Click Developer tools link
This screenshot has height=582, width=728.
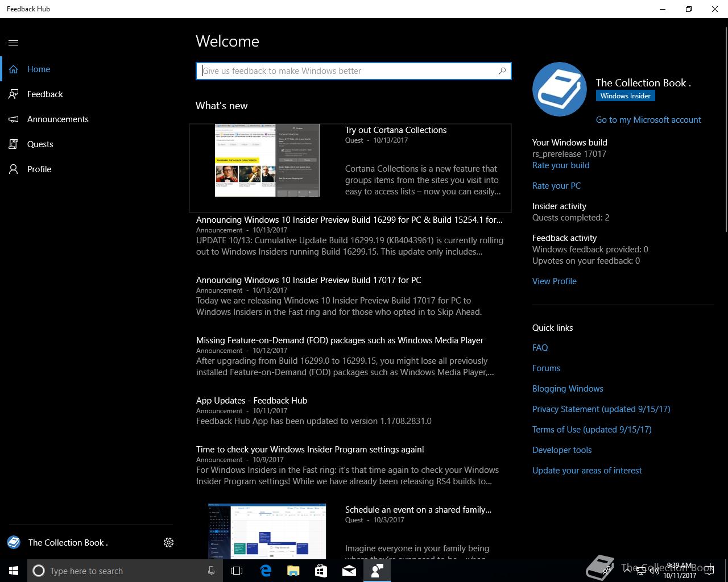point(562,450)
